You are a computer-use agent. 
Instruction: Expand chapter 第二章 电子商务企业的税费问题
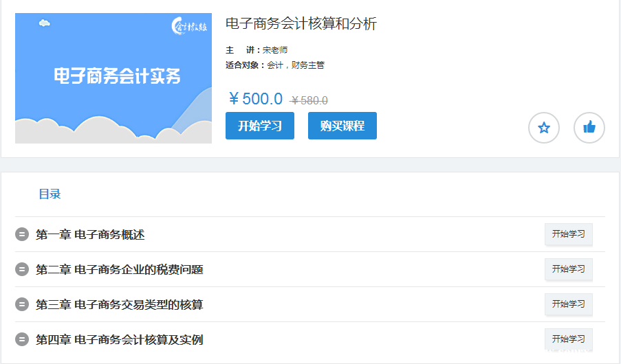coord(119,269)
